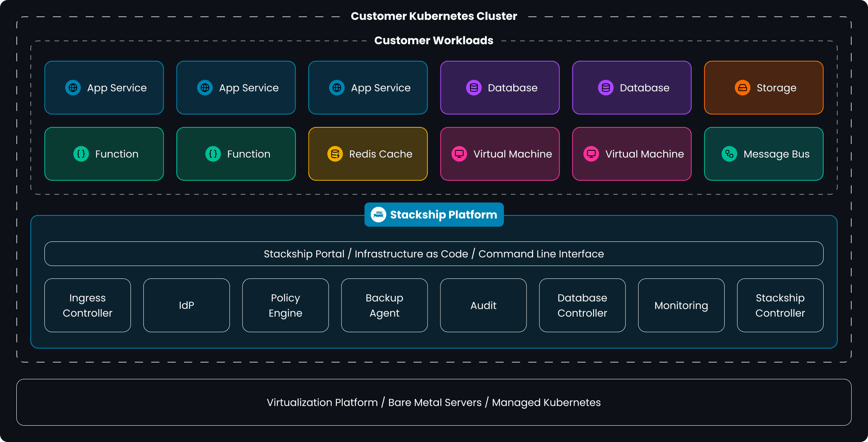Click the first Virtual Machine monitor icon
The width and height of the screenshot is (868, 442).
coord(459,154)
